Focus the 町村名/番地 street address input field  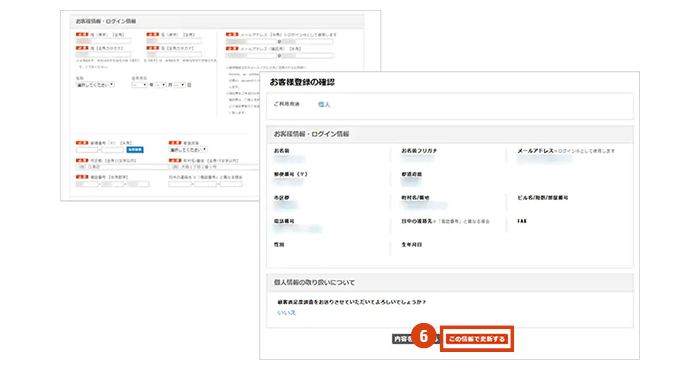click(213, 167)
